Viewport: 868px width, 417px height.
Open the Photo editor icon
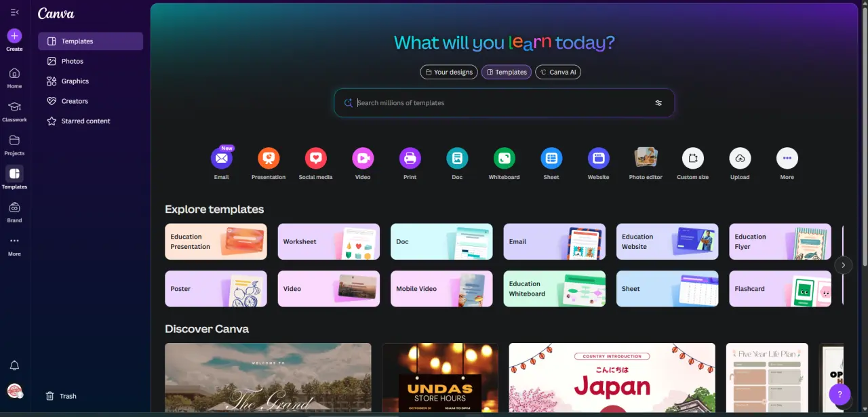646,159
